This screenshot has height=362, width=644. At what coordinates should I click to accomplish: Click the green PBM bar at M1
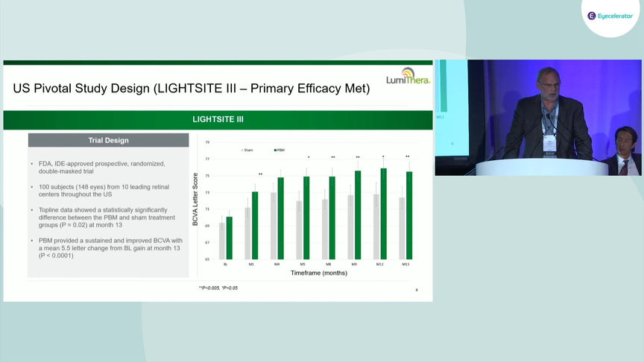coord(255,226)
